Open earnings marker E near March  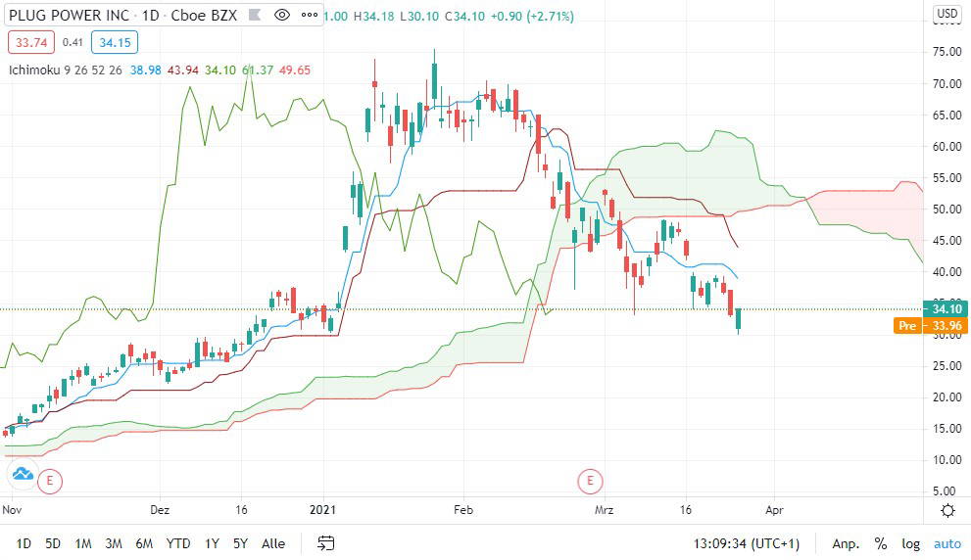click(590, 481)
